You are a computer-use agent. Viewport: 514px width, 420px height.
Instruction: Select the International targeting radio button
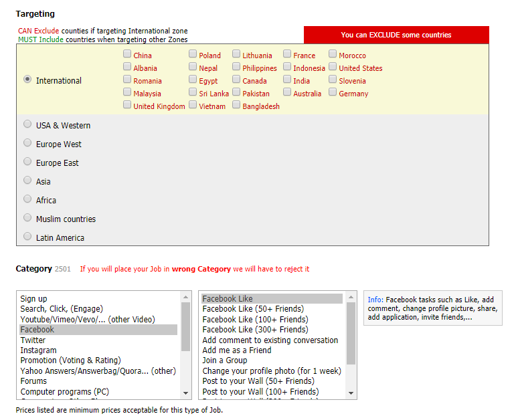[27, 80]
